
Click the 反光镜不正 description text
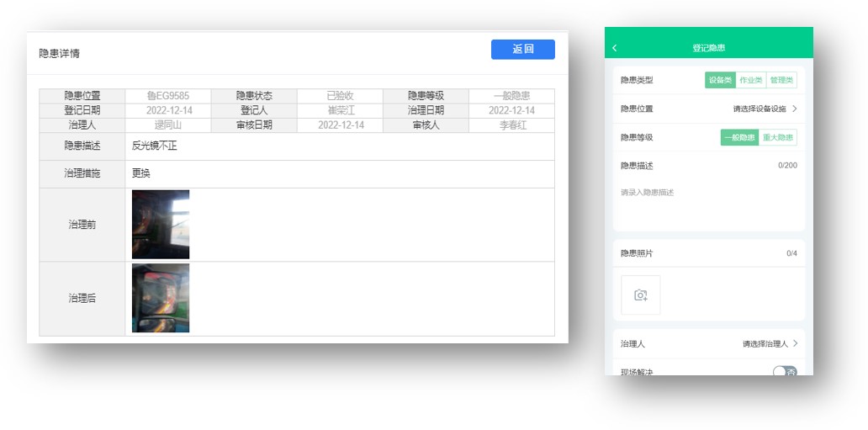pos(155,146)
